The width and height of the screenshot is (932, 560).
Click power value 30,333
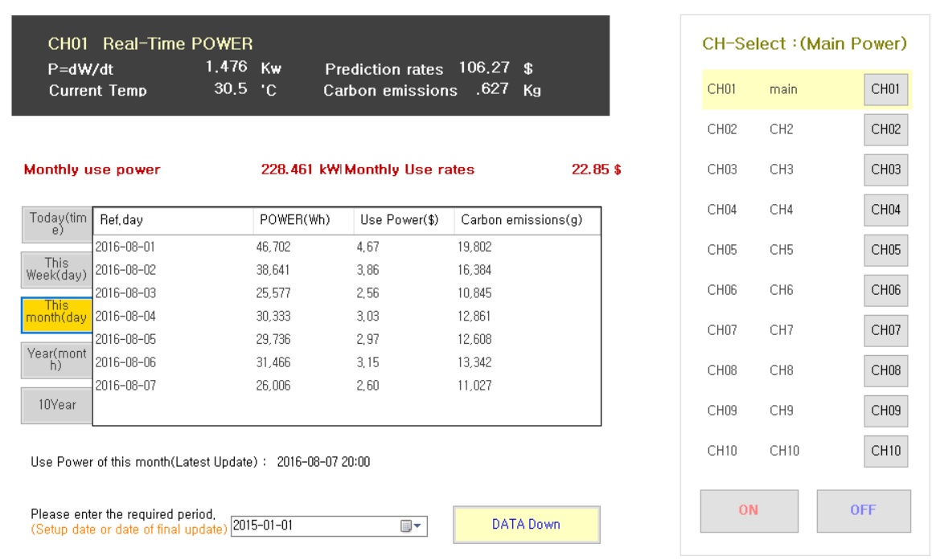[273, 316]
